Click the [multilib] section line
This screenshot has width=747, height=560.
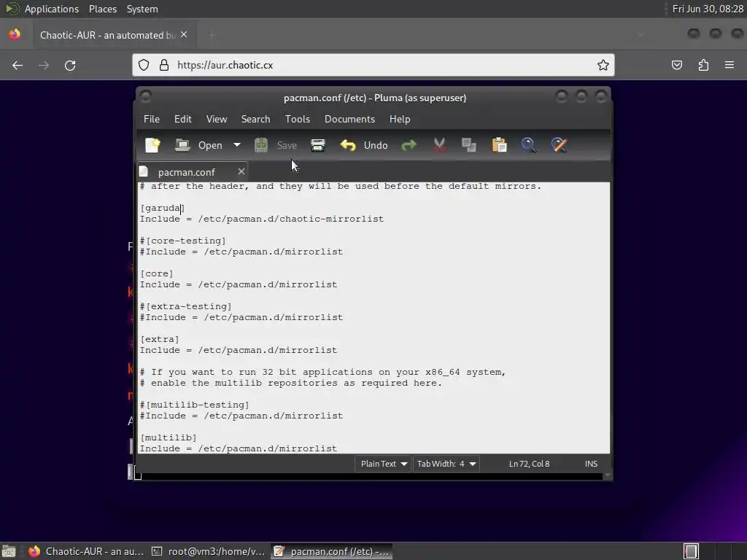pyautogui.click(x=169, y=438)
